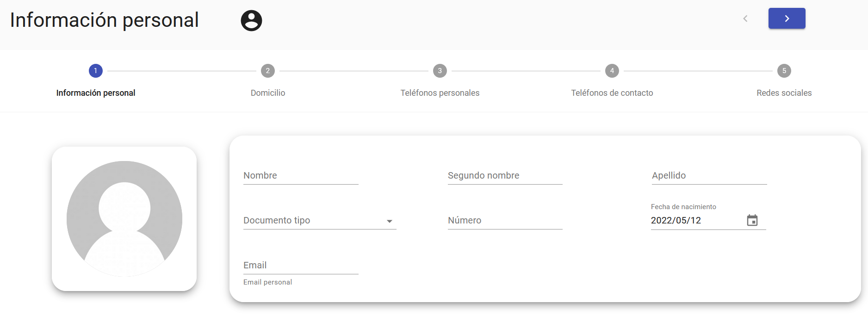The width and height of the screenshot is (868, 316).
Task: Focus the Segundo nombre field
Action: pyautogui.click(x=505, y=176)
